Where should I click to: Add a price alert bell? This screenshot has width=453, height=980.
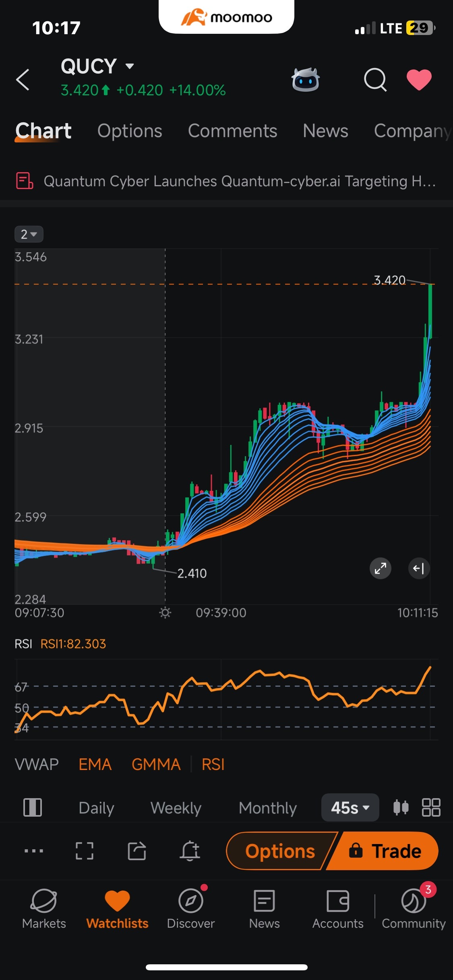190,851
